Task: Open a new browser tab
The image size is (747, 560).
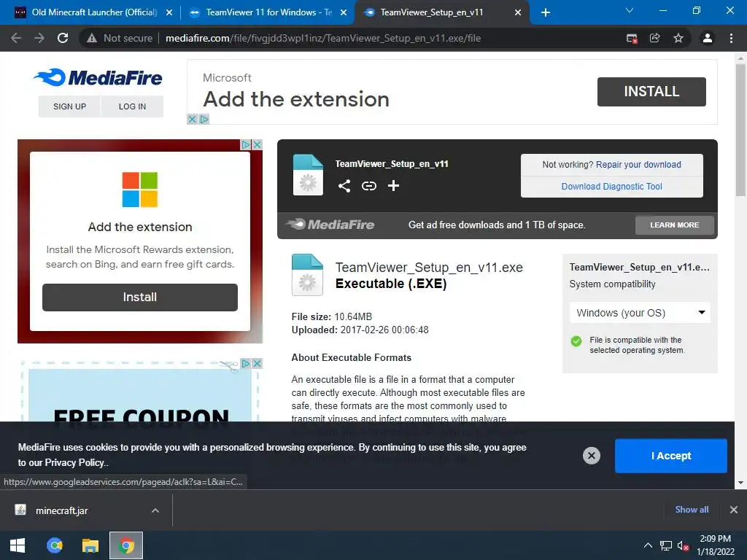Action: coord(546,12)
